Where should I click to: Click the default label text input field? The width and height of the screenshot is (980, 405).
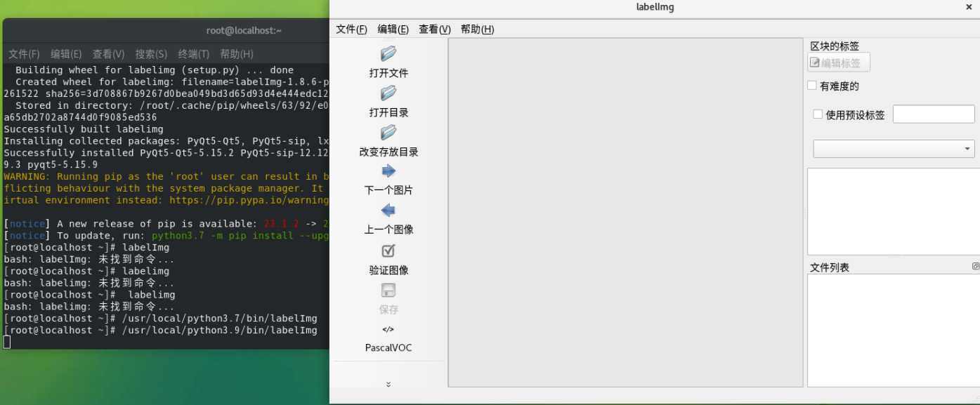click(934, 114)
